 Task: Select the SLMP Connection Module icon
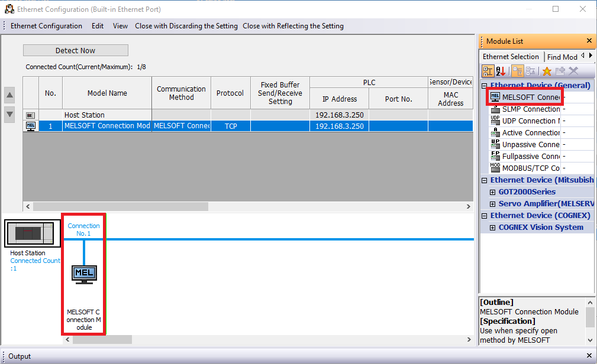[495, 109]
